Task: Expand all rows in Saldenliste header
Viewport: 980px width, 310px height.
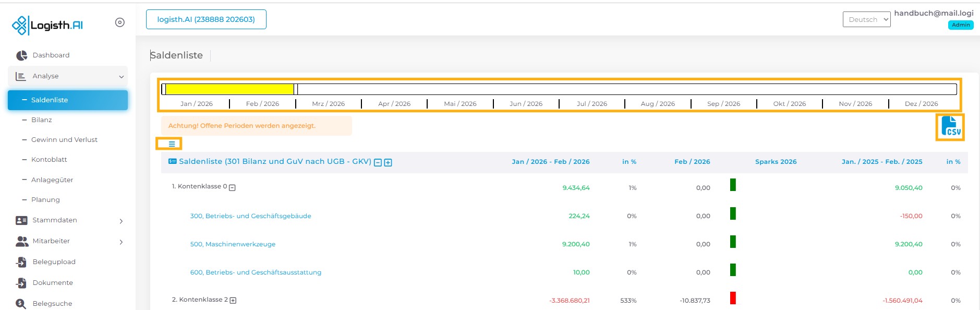Action: point(388,162)
